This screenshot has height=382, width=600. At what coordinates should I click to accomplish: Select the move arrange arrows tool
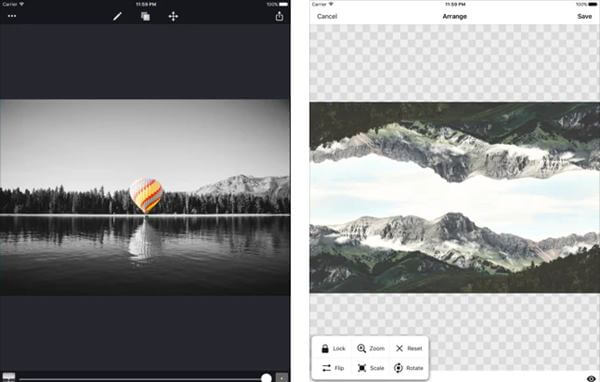[173, 16]
